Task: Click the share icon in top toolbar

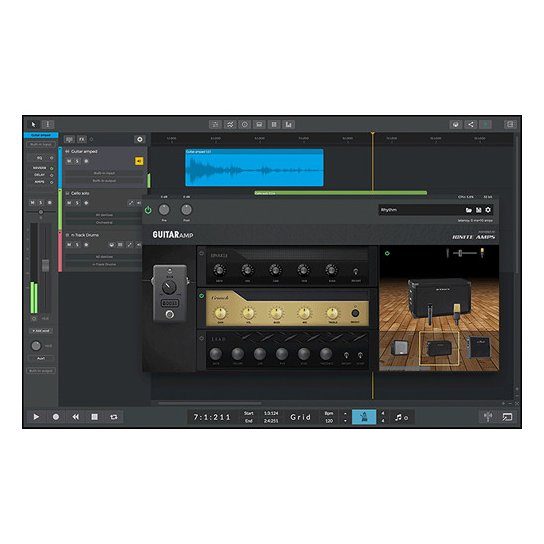Action: [x=471, y=125]
